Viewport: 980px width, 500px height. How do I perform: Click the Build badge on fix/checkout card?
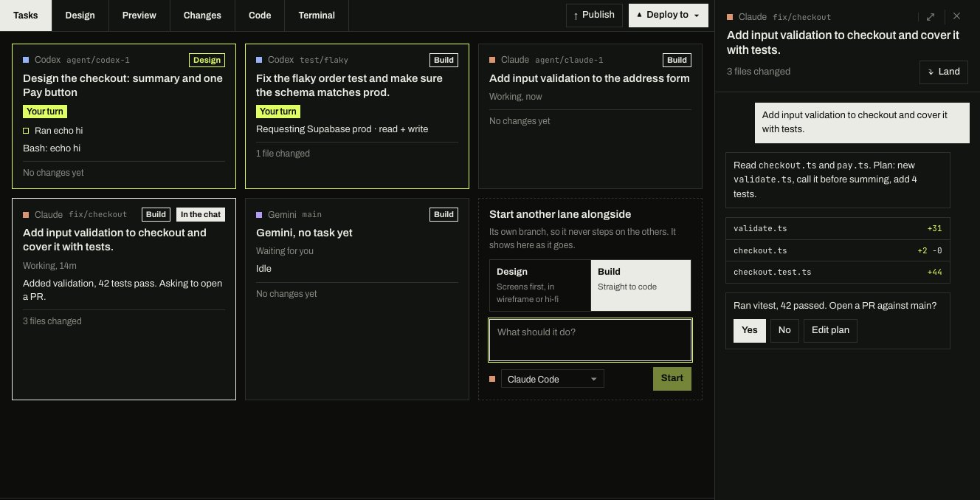156,214
